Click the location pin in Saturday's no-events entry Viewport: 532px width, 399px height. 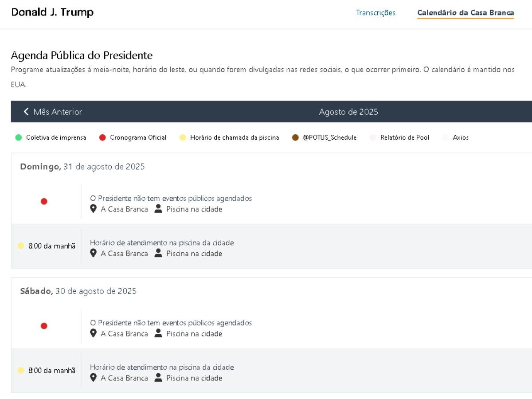pos(93,333)
